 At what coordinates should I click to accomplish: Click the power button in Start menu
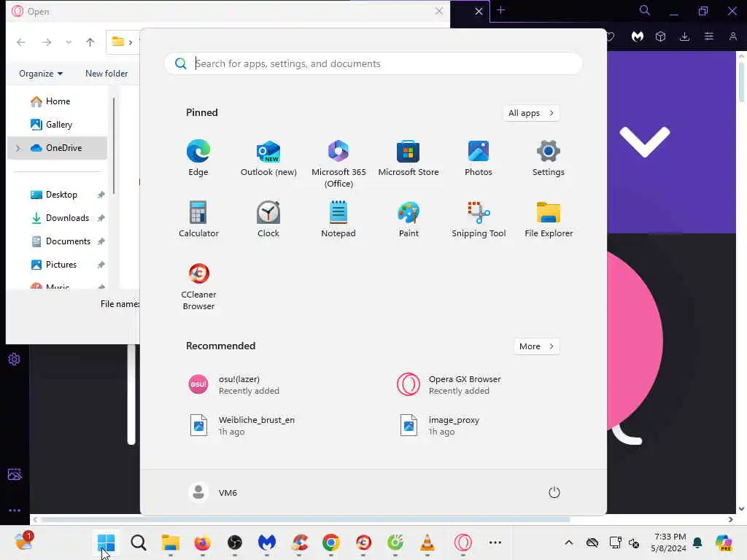(554, 492)
